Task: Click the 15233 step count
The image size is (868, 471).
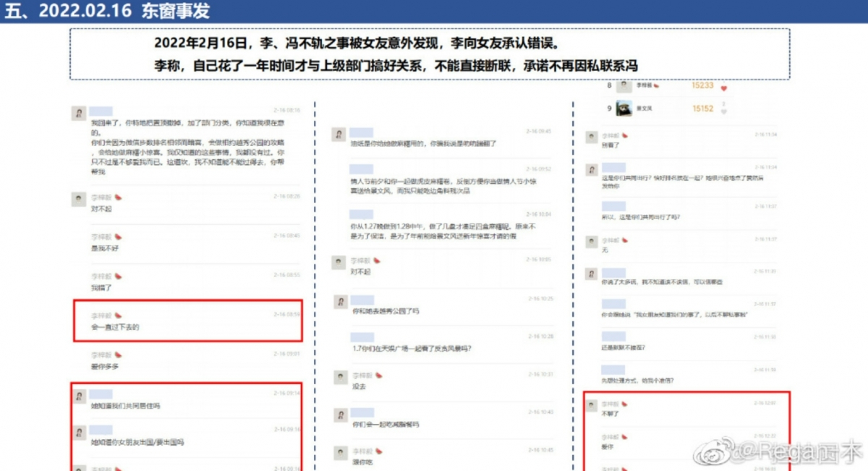Action: point(702,85)
